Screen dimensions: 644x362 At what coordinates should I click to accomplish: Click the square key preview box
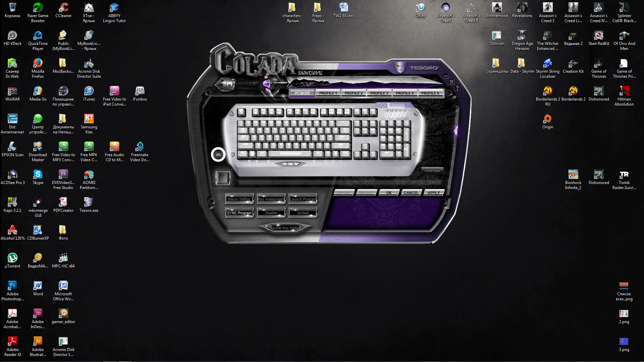coord(222,178)
